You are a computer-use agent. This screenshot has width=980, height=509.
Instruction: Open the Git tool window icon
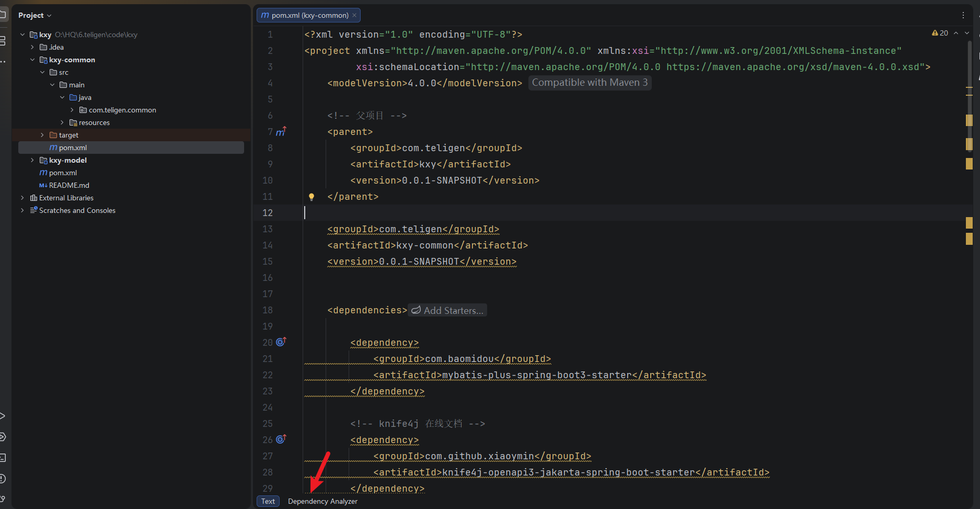point(3,499)
